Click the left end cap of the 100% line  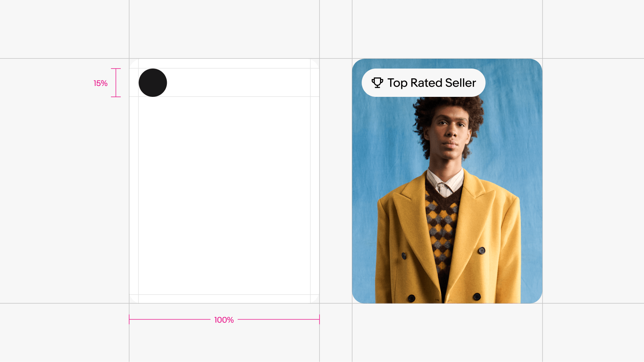tap(129, 320)
